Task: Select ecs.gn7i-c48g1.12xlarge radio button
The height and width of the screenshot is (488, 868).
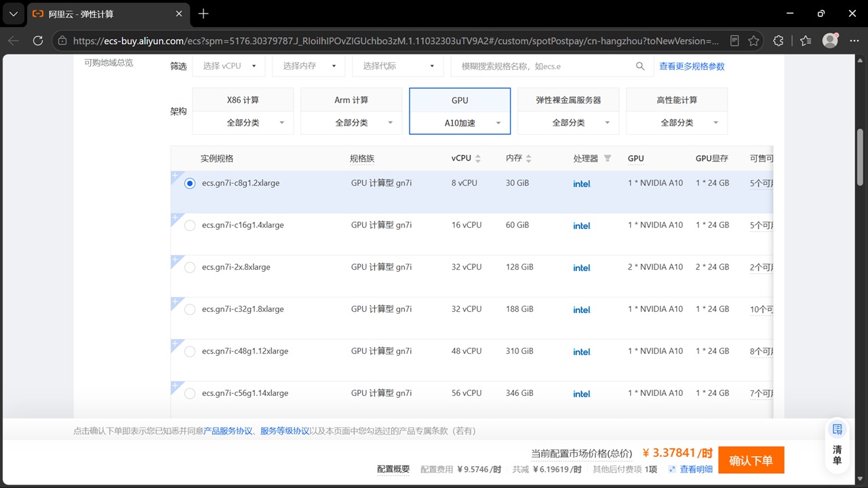Action: (x=190, y=352)
